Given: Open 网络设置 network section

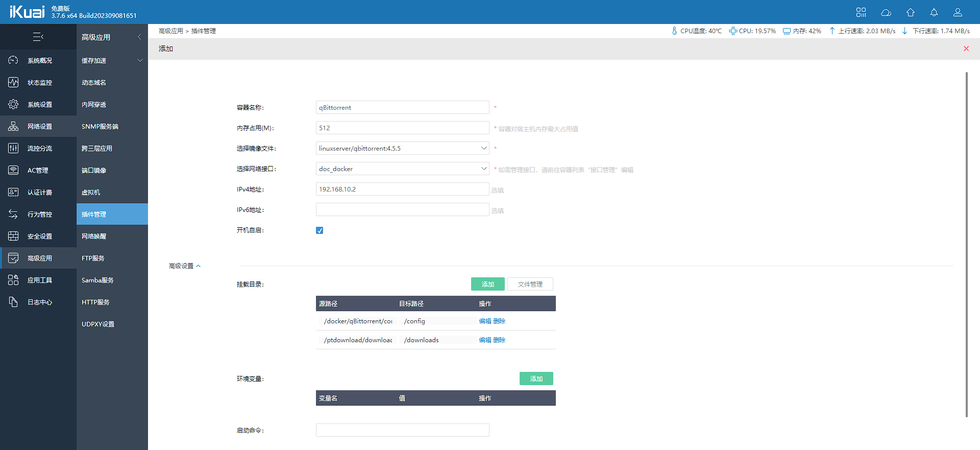Looking at the screenshot, I should 38,126.
